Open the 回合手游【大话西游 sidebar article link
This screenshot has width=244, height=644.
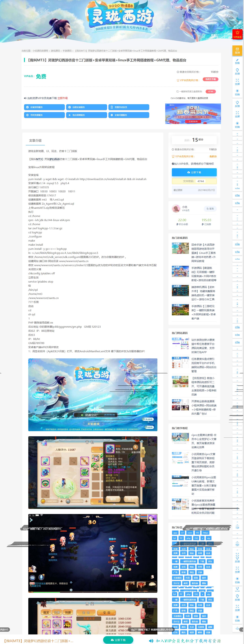(x=204, y=253)
